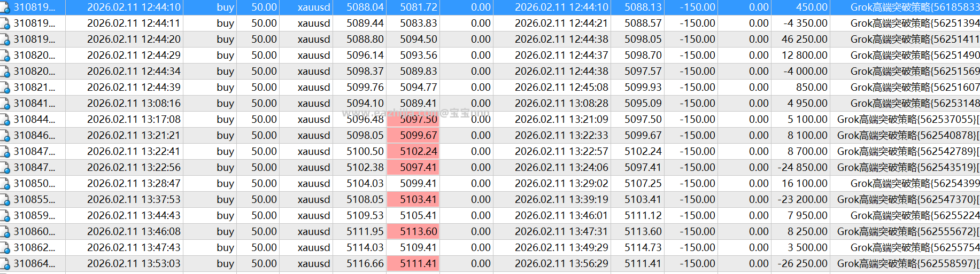Click the order icon for ticket 310846
The height and width of the screenshot is (274, 980).
coord(5,136)
